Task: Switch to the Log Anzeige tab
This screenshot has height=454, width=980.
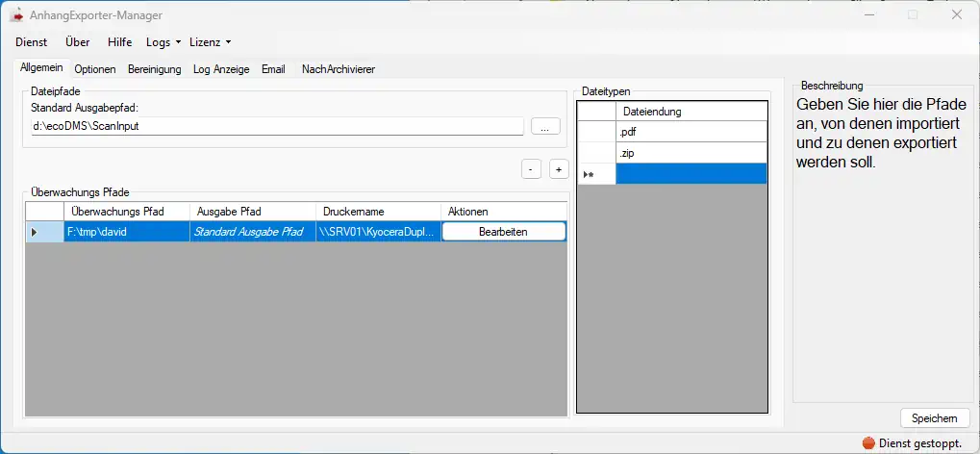Action: pyautogui.click(x=221, y=69)
